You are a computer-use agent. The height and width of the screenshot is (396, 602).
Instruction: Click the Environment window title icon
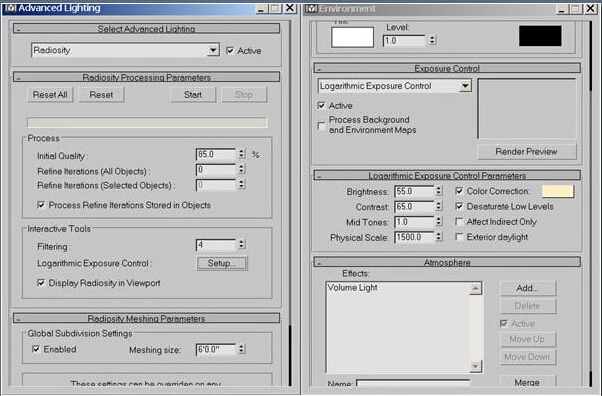click(312, 8)
